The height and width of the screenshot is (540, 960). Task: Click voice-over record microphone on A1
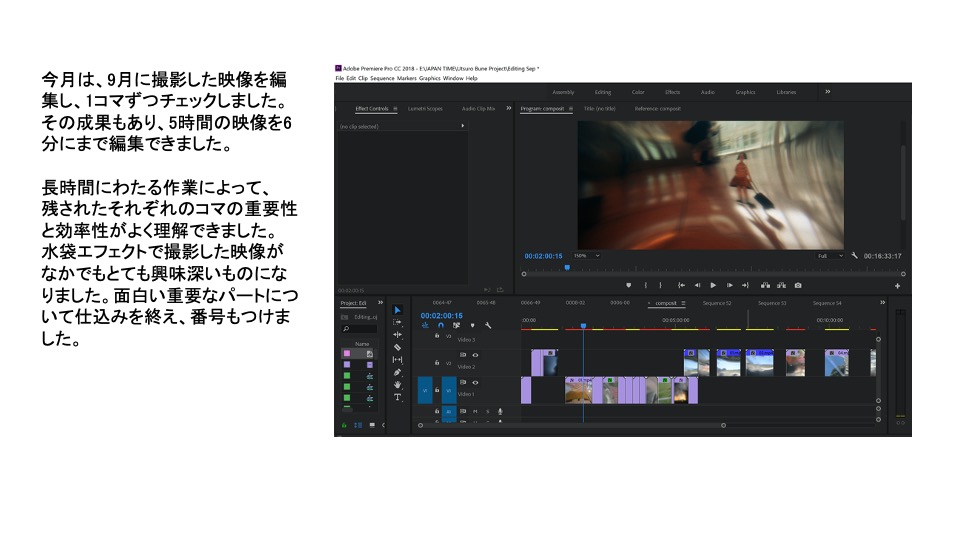click(500, 411)
